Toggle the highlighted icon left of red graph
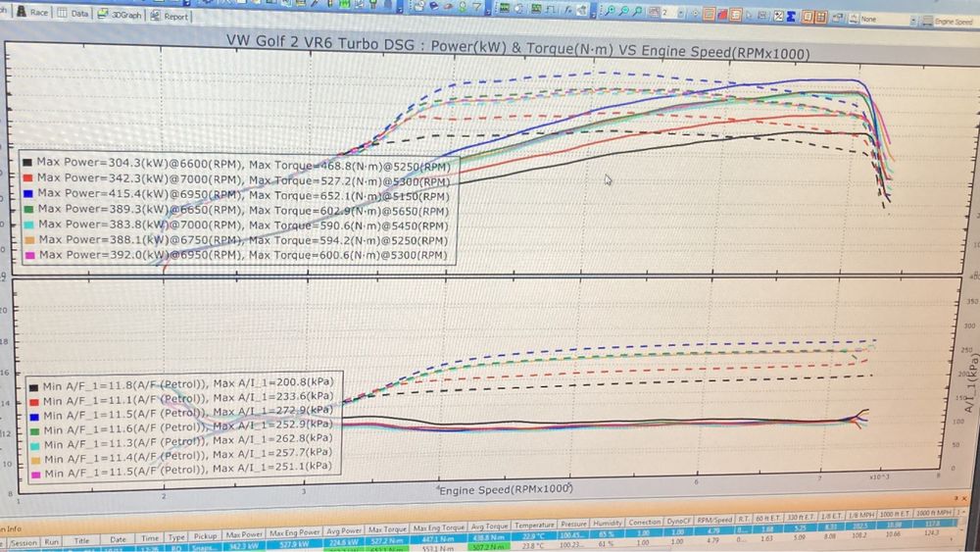The image size is (980, 552). pos(709,14)
